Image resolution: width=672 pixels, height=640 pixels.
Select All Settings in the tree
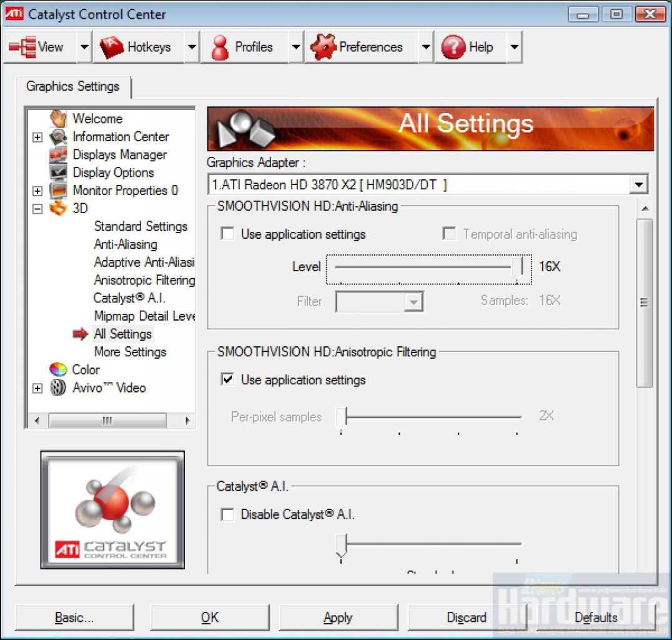(x=122, y=334)
